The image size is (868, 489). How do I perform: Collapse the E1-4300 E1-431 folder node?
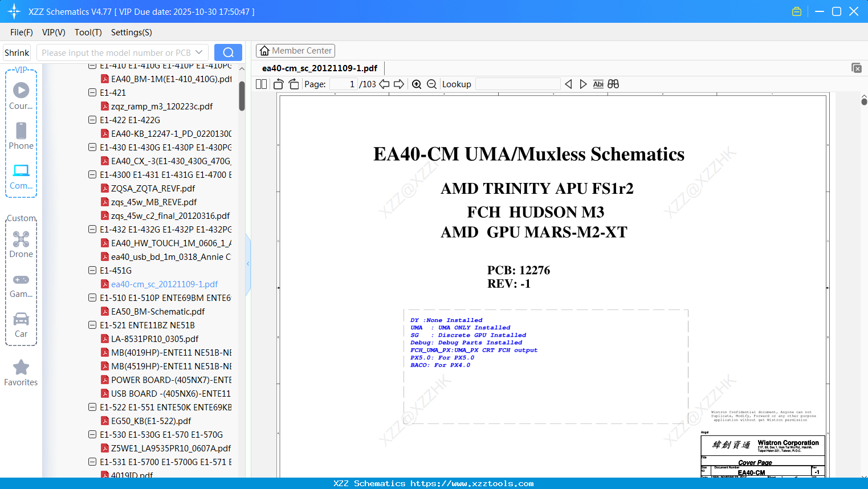click(x=92, y=174)
